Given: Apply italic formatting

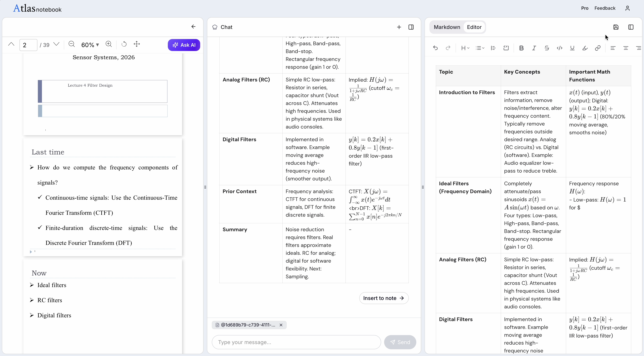Looking at the screenshot, I should pos(534,48).
